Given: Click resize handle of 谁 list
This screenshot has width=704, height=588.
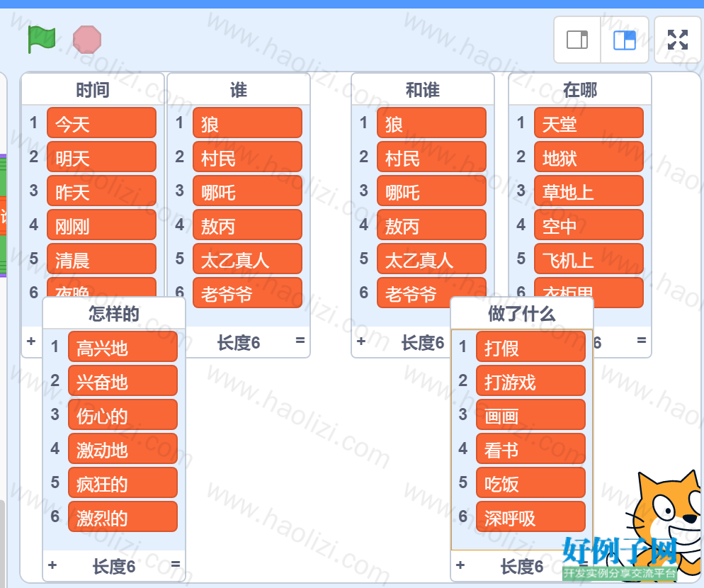Looking at the screenshot, I should click(300, 341).
